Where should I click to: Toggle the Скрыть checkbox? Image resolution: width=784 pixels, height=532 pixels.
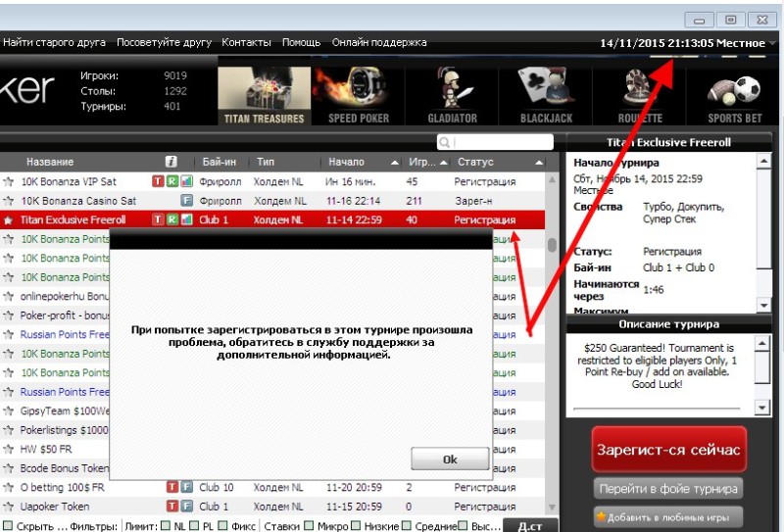point(8,526)
